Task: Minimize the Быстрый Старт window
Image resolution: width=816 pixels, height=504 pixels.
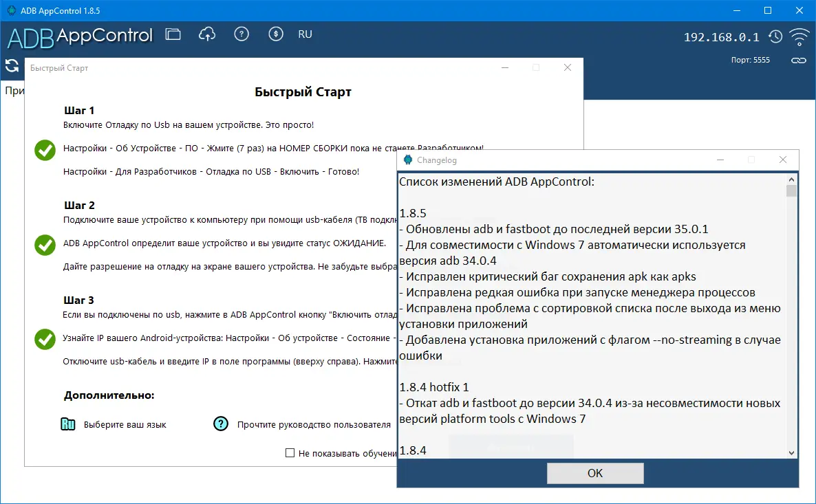Action: pyautogui.click(x=505, y=67)
